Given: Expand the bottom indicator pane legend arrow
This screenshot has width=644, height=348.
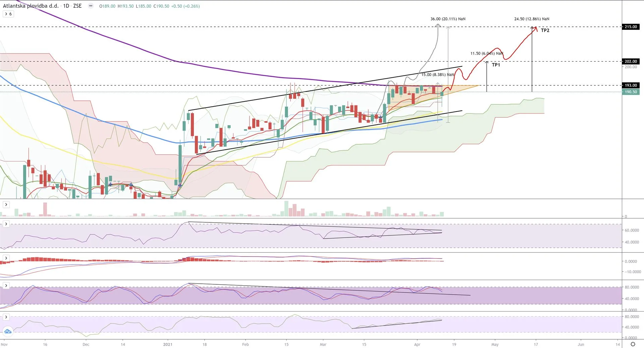Looking at the screenshot, I should pyautogui.click(x=6, y=317).
